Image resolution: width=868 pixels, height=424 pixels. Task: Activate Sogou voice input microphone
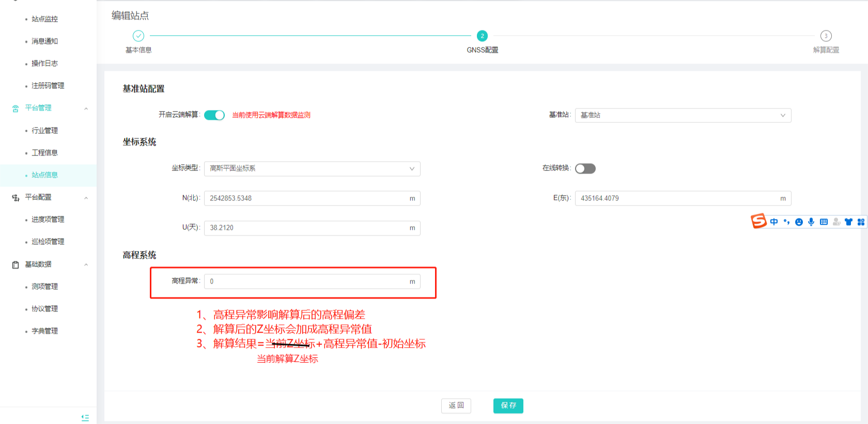click(x=811, y=222)
